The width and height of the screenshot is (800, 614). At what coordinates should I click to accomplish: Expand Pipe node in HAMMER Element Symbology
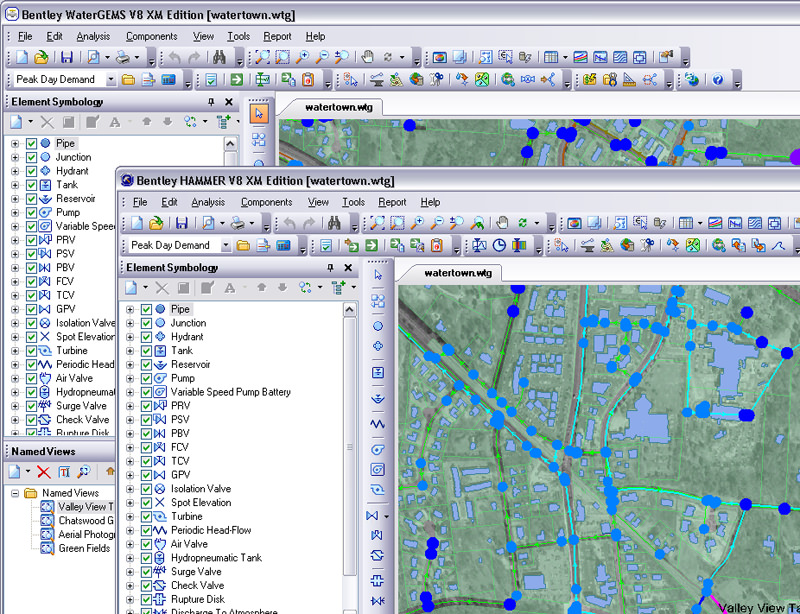(x=130, y=309)
